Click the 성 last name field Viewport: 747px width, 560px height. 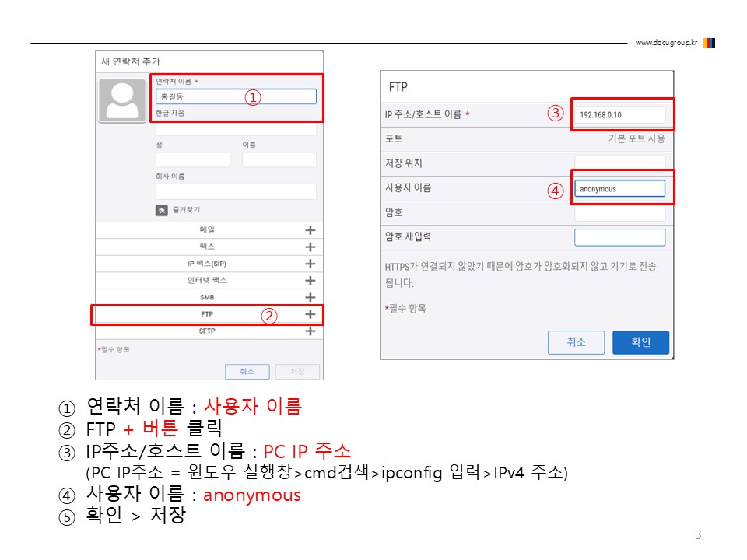click(192, 159)
